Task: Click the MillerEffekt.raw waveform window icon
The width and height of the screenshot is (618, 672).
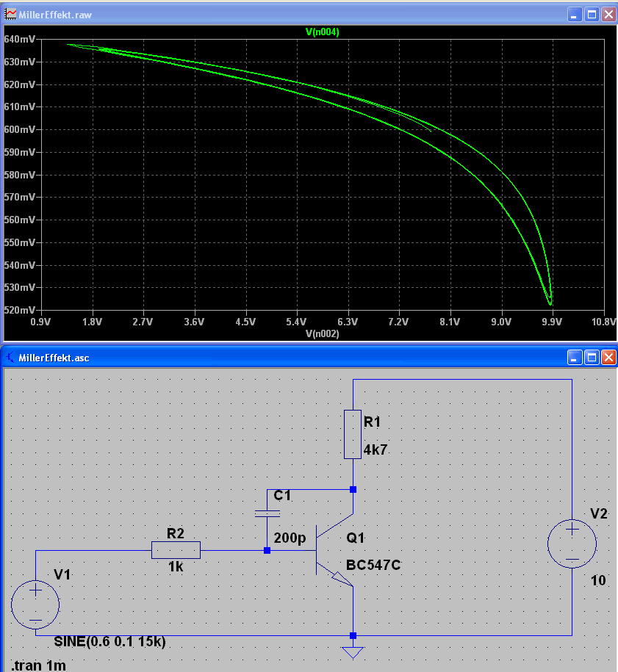Action: (x=10, y=15)
